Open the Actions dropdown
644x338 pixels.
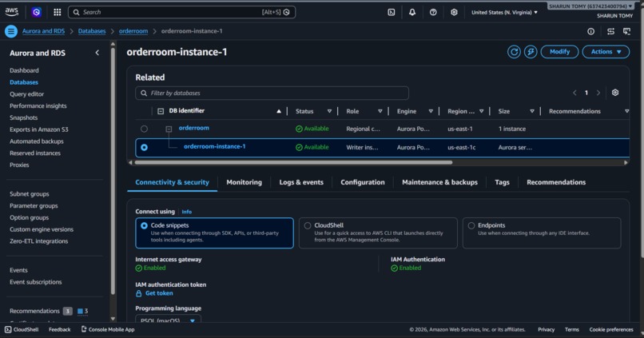606,52
